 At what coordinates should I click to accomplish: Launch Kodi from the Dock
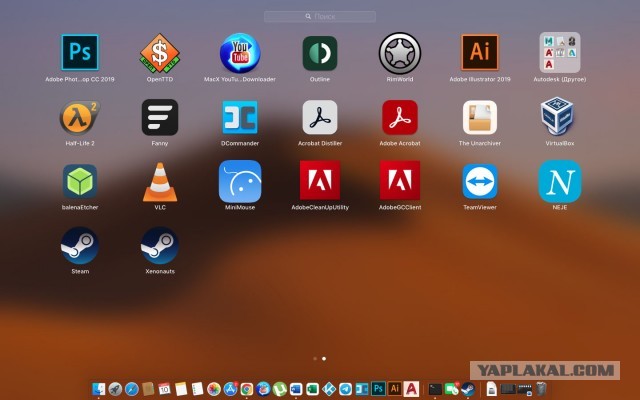329,389
